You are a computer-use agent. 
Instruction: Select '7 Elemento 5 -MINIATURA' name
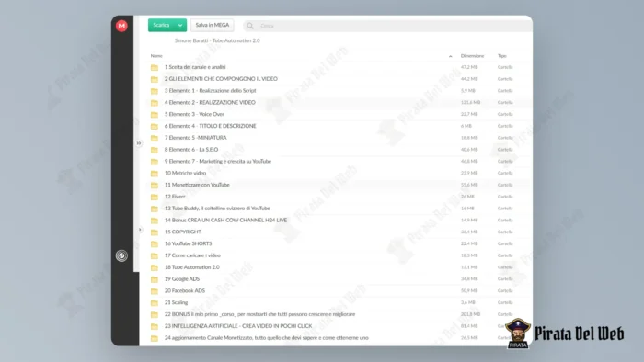[x=195, y=138]
